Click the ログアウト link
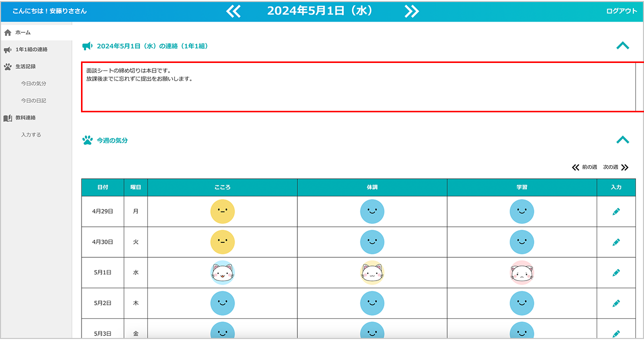This screenshot has width=644, height=340. point(621,11)
